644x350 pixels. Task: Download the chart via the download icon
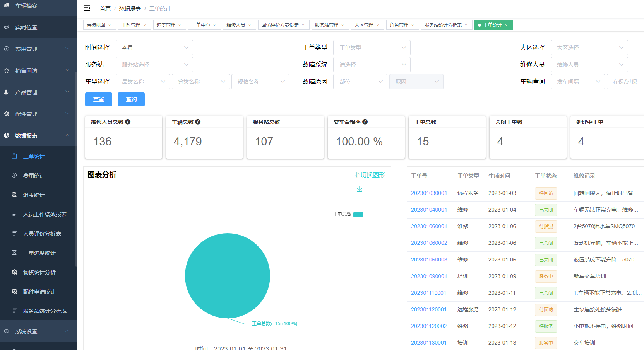[x=360, y=189]
